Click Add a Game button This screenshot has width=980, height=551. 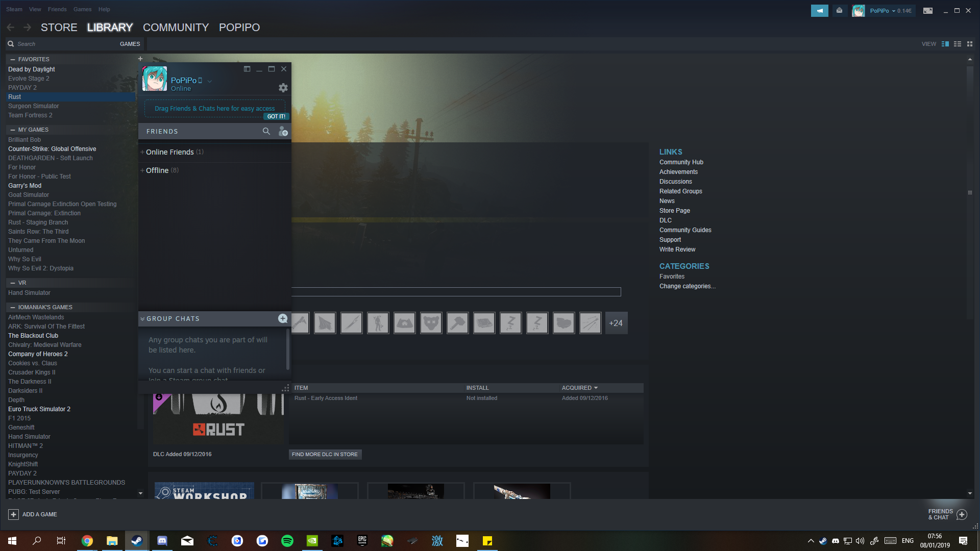coord(33,514)
